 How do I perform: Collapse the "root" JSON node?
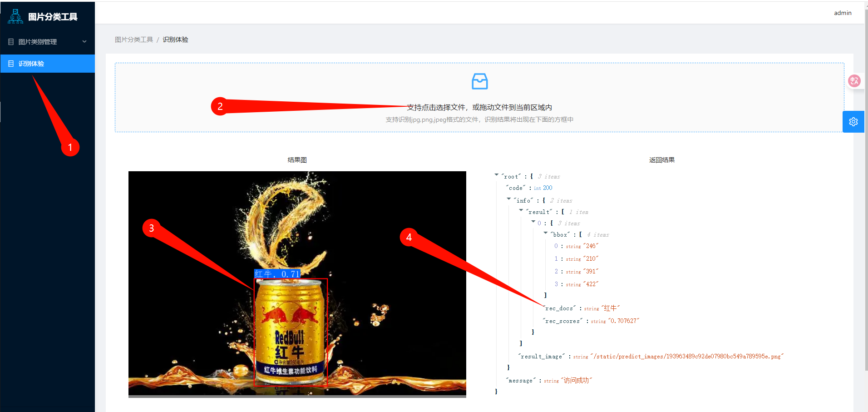point(497,175)
